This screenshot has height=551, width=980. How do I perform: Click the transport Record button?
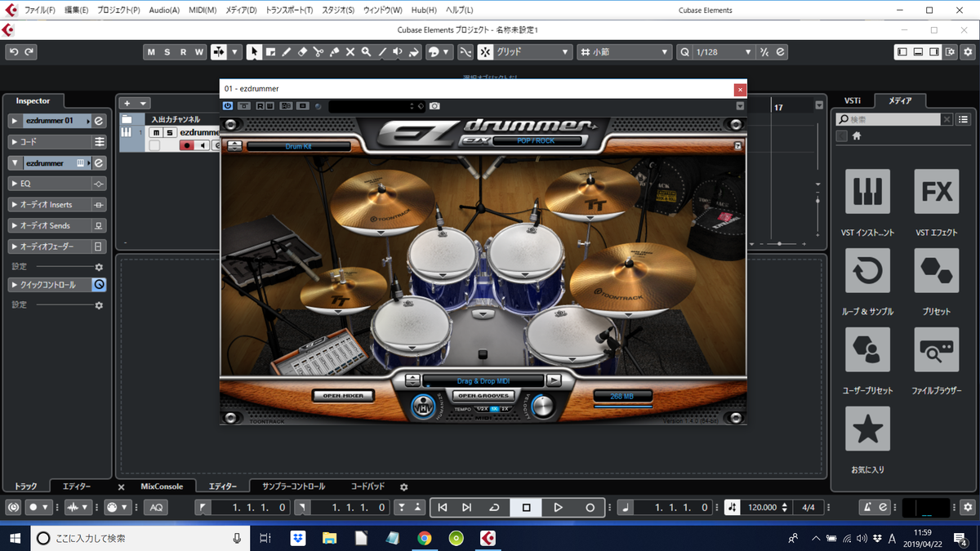590,507
